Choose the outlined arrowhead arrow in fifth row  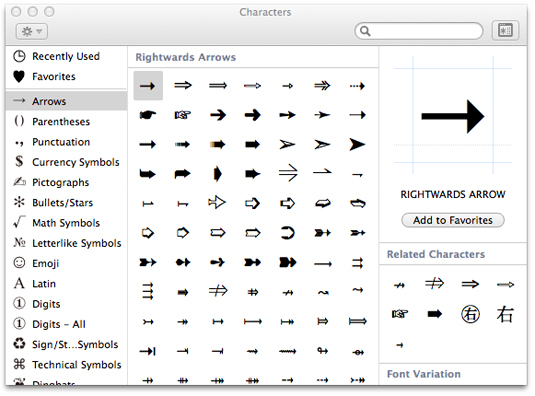pos(217,203)
